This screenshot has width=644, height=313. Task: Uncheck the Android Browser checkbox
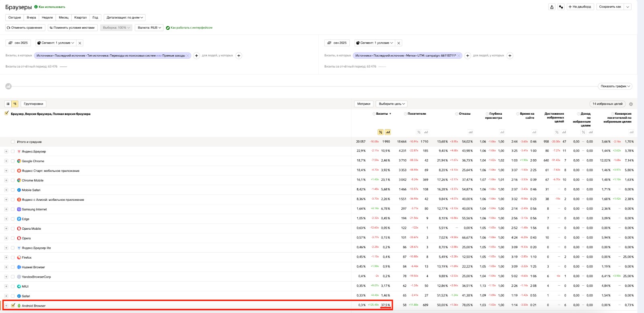[13, 305]
